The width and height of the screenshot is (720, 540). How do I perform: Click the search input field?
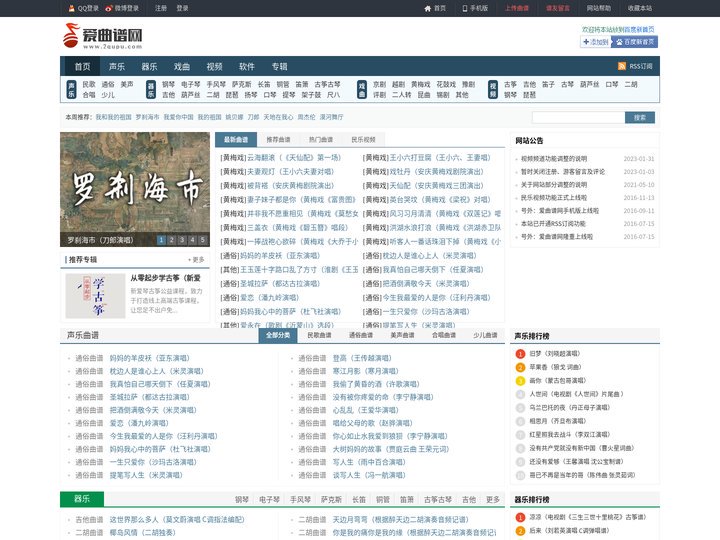pyautogui.click(x=578, y=118)
